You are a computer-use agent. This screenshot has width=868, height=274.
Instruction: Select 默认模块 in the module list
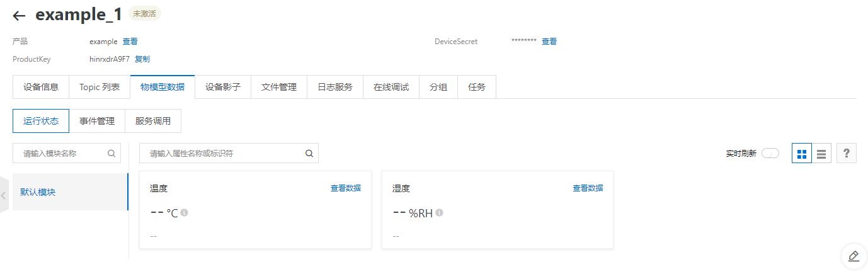click(x=71, y=192)
